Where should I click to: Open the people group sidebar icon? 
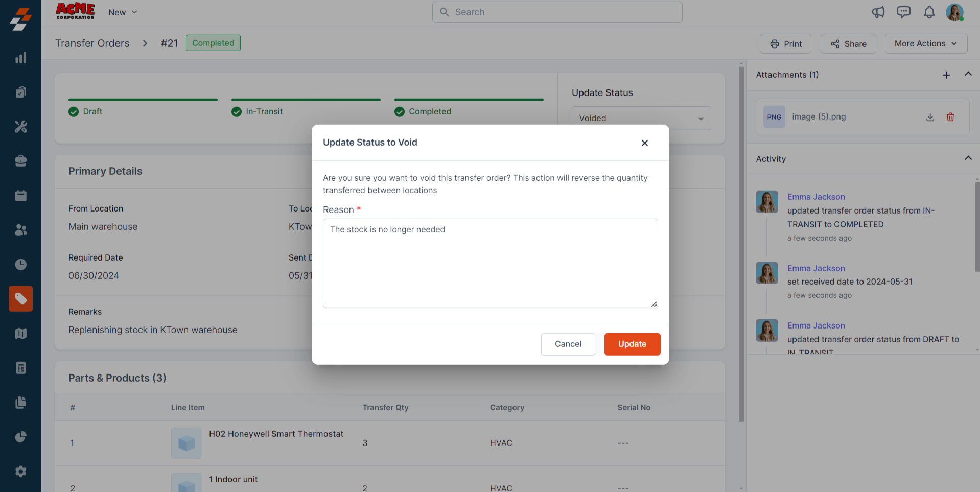point(20,230)
